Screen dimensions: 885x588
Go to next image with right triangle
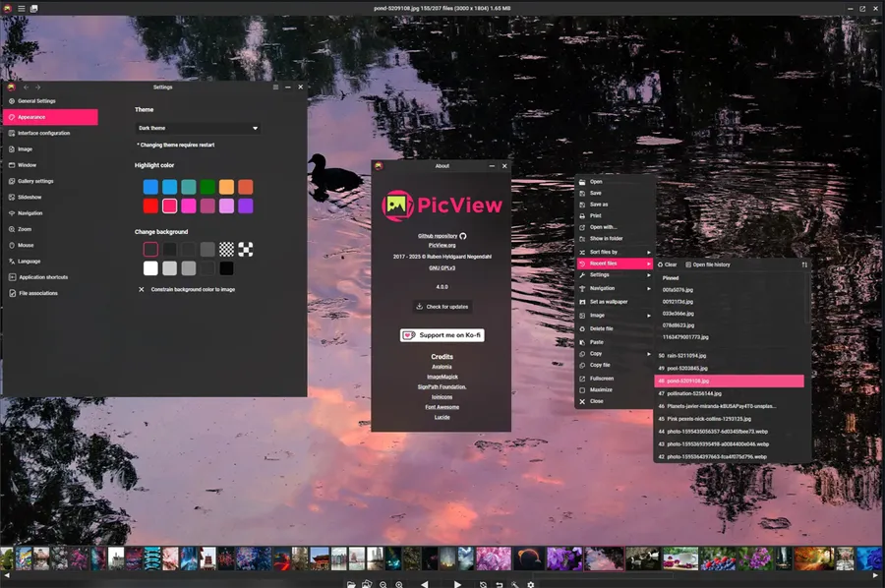click(x=457, y=584)
